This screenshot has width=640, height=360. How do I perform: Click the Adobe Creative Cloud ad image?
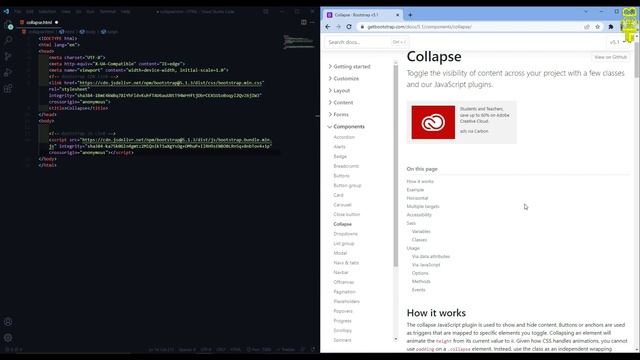pos(433,122)
